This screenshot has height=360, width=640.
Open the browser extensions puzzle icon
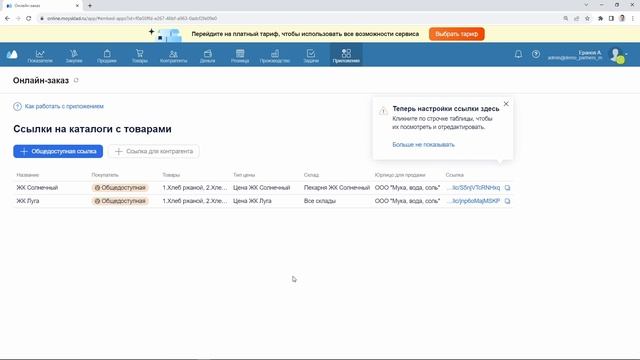pyautogui.click(x=600, y=18)
